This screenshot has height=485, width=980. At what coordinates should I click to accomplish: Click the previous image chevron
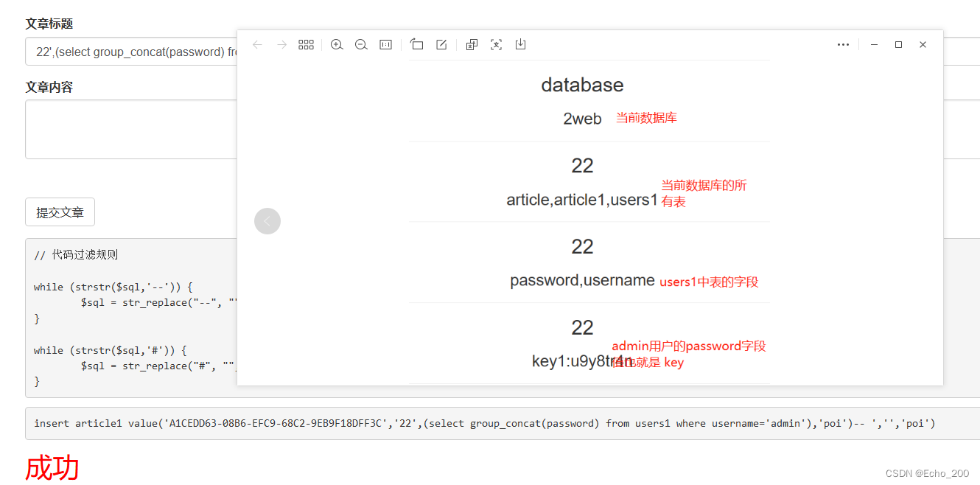[267, 220]
